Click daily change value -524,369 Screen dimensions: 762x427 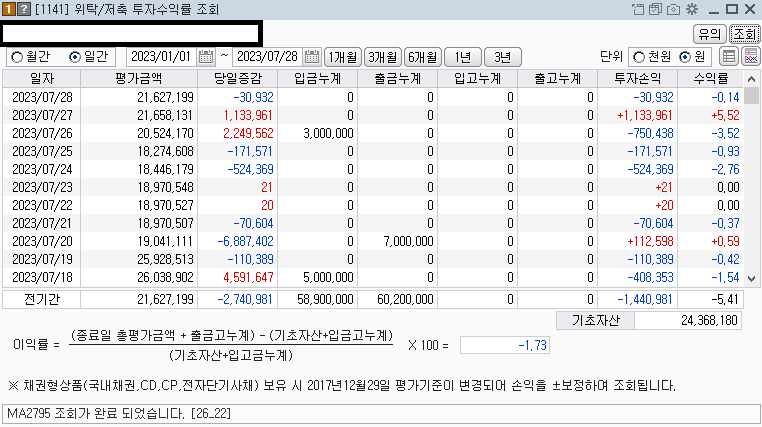point(238,169)
